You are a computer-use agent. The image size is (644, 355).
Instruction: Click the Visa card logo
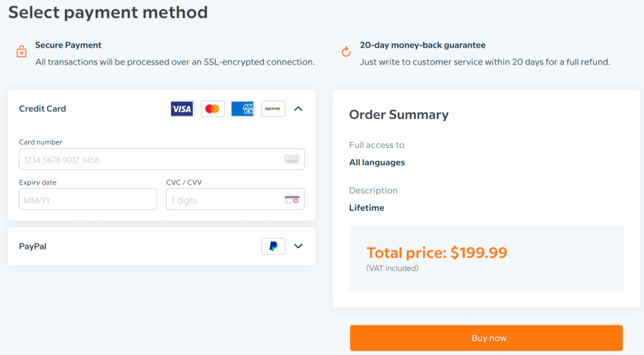click(182, 109)
